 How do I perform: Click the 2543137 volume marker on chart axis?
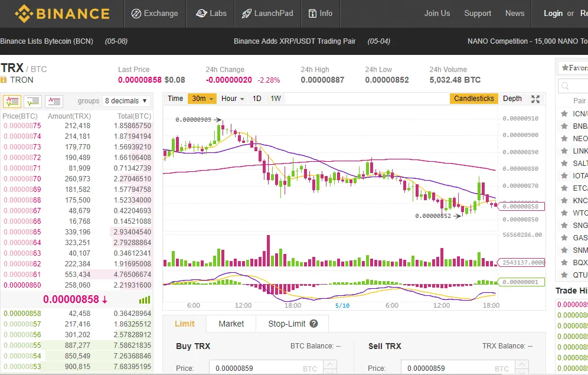pyautogui.click(x=521, y=262)
